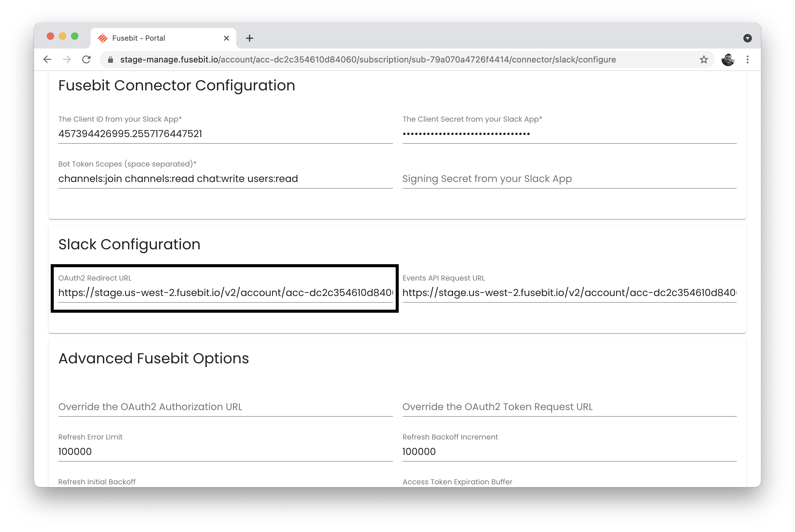This screenshot has width=795, height=532.
Task: Click the browser forward arrow
Action: [67, 60]
